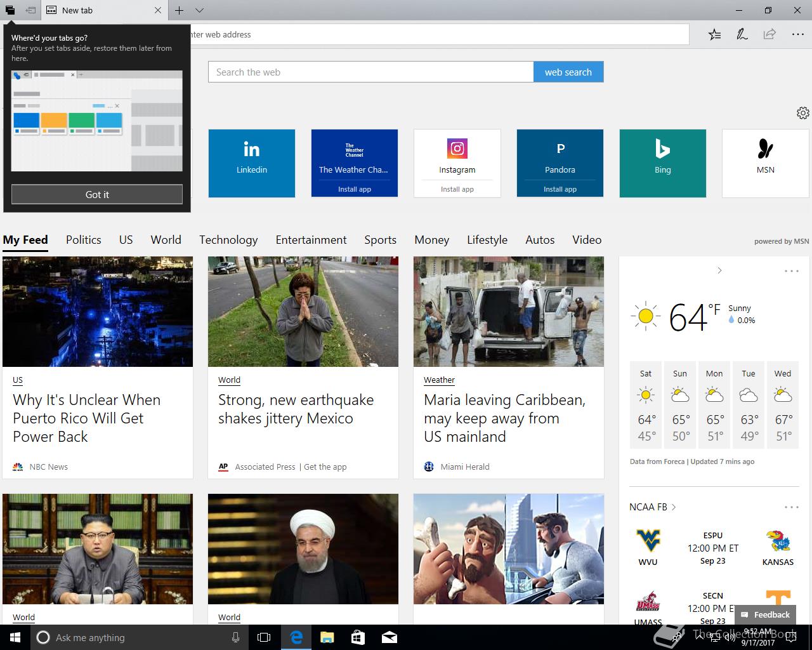The width and height of the screenshot is (812, 650).
Task: Switch to the Politics tab
Action: pos(84,240)
